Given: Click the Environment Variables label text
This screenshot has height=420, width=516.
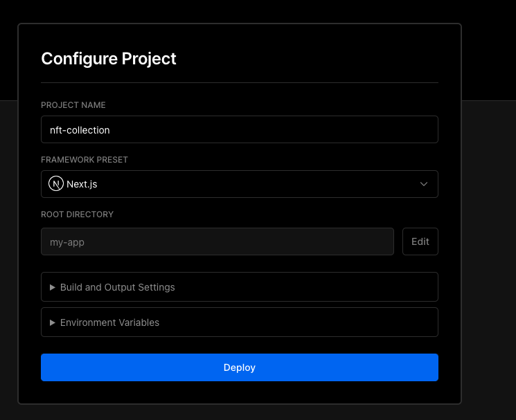Looking at the screenshot, I should (109, 322).
